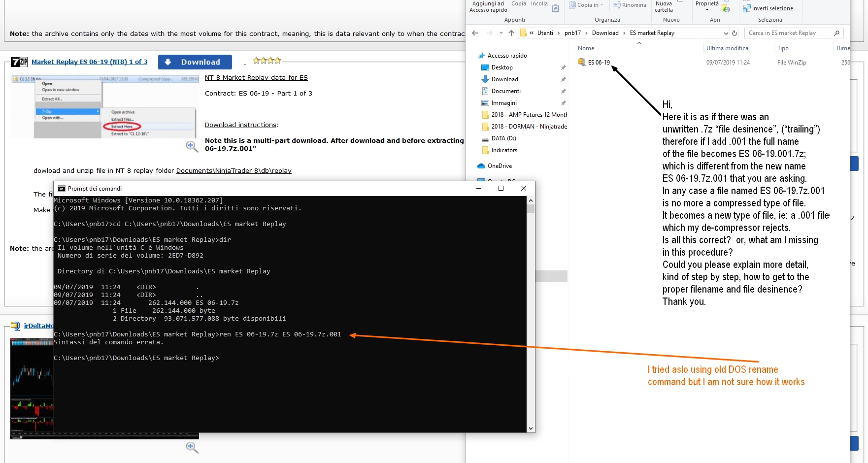Click the magnifier zoom icon under the 7-Zip screenshot

192,146
